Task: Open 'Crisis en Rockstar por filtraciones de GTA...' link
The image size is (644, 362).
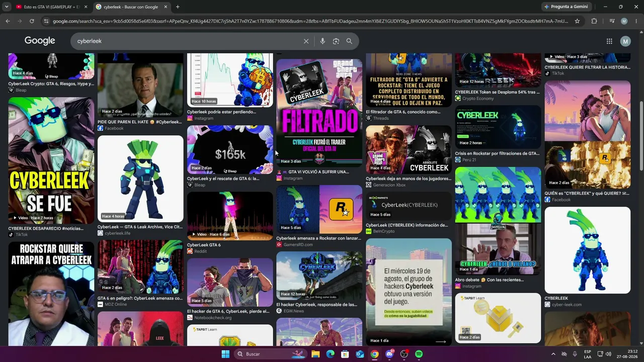Action: point(497,153)
